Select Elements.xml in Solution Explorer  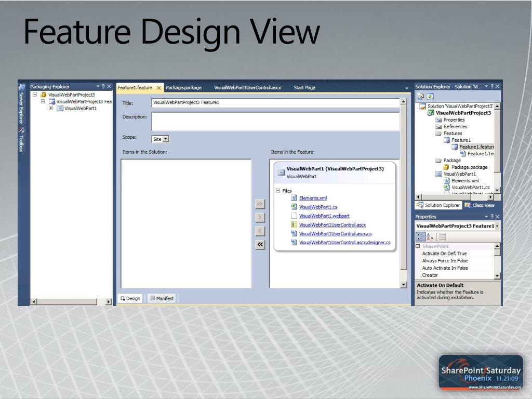point(465,181)
